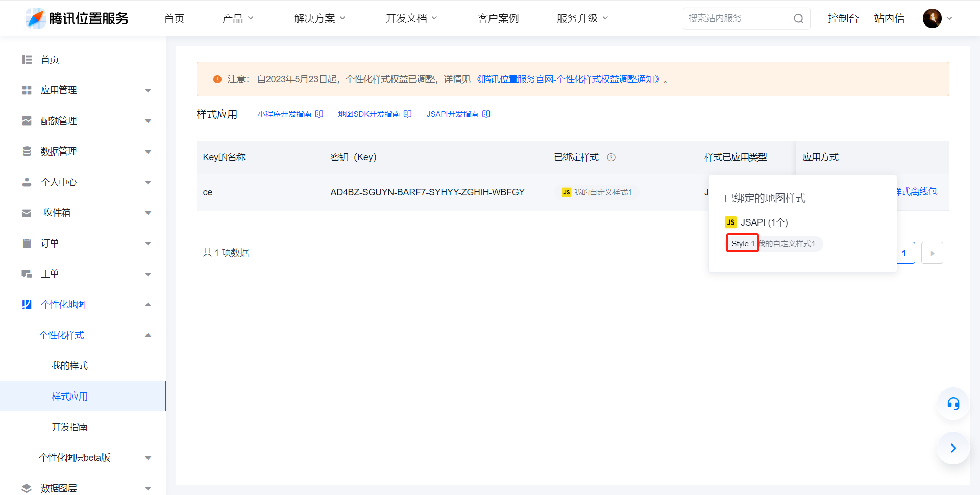Click the 数据图层 layers icon
980x495 pixels.
(27, 488)
